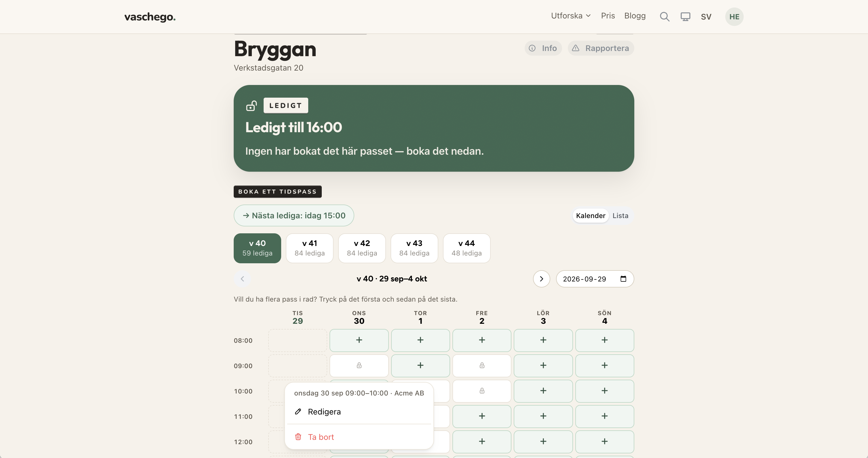Viewport: 868px width, 458px height.
Task: Open the HE user avatar menu
Action: [734, 16]
